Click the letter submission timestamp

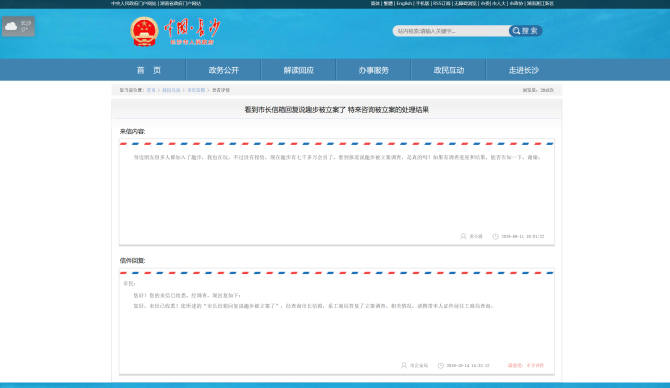pyautogui.click(x=523, y=236)
